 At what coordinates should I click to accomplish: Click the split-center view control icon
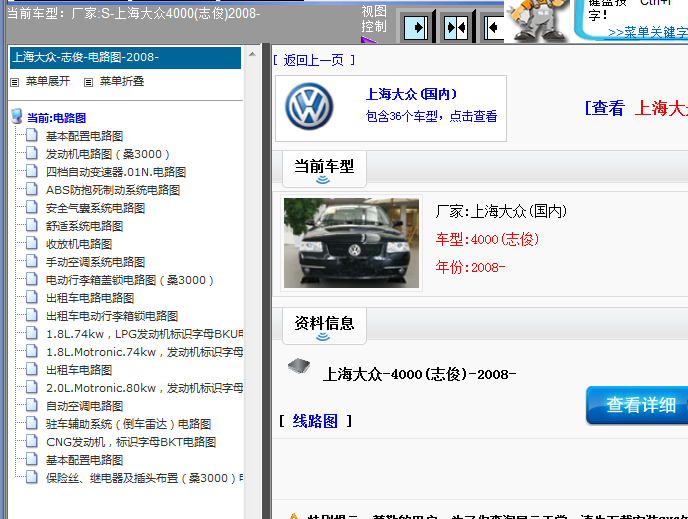click(456, 28)
